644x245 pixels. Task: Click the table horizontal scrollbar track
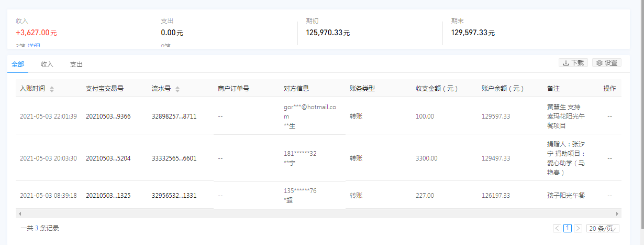pos(318,214)
